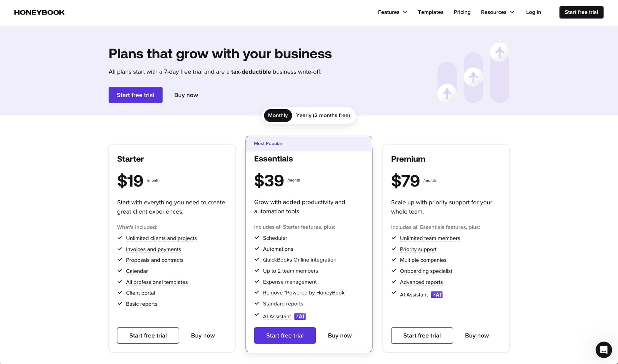Image resolution: width=618 pixels, height=364 pixels.
Task: Open the Features dropdown menu
Action: click(x=392, y=12)
